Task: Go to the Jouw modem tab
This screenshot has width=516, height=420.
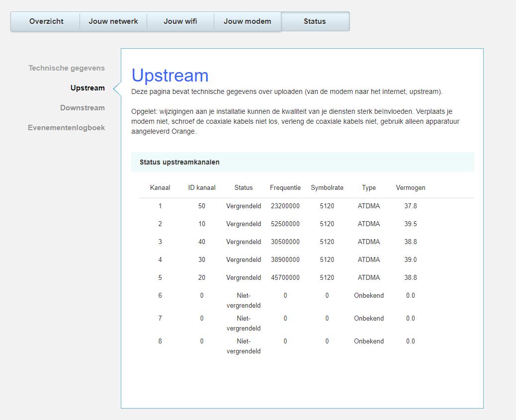Action: pos(247,21)
